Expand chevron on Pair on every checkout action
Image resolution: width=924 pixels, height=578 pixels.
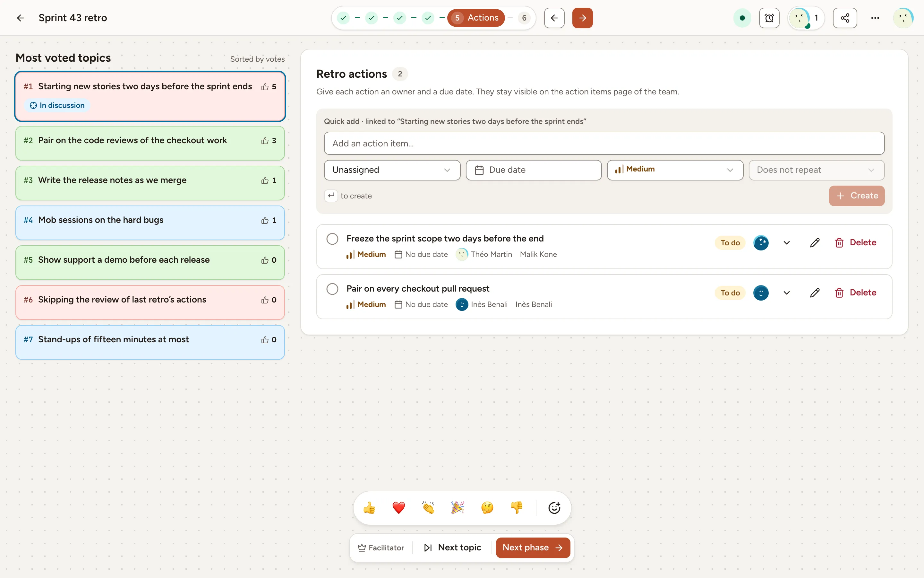click(787, 293)
